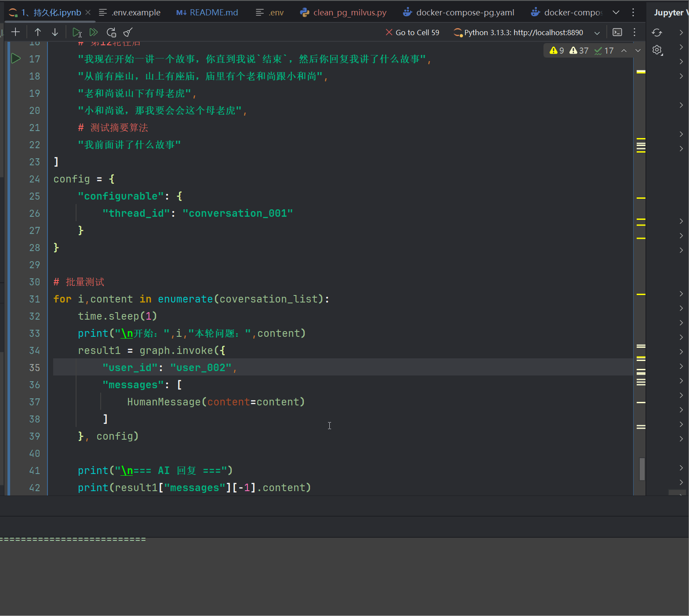Viewport: 689px width, 616px height.
Task: Move cell down with the down arrow
Action: (x=55, y=32)
